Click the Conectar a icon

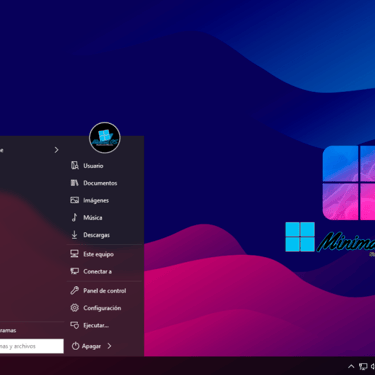pos(75,271)
